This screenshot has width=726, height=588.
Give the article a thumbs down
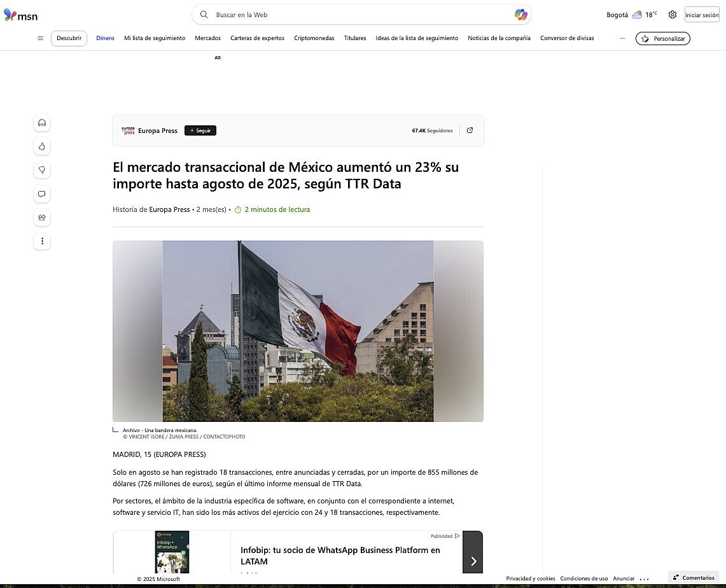click(x=42, y=170)
